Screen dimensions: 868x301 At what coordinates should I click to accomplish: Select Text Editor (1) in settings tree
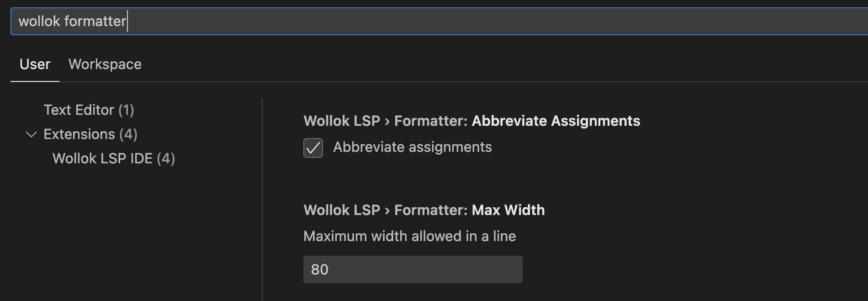79,110
